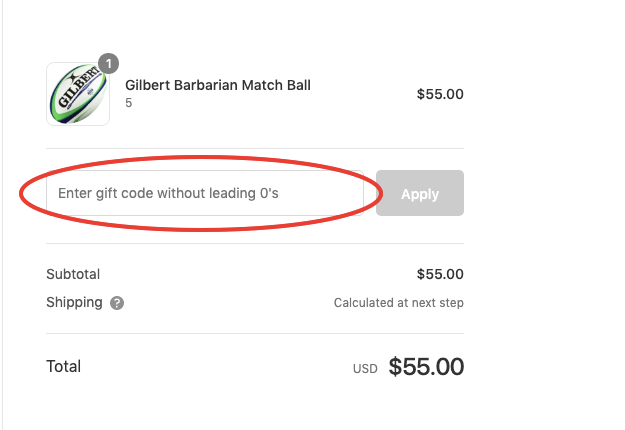Click the red oval annotation's left edge
This screenshot has width=625, height=430.
click(21, 194)
